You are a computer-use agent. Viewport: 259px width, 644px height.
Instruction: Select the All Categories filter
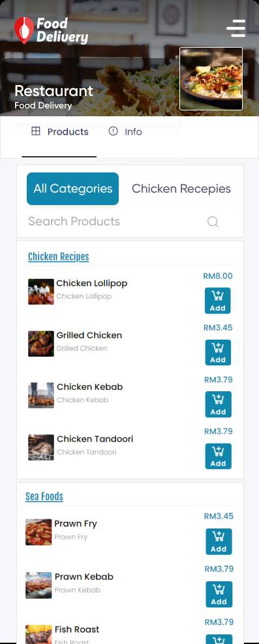click(72, 189)
